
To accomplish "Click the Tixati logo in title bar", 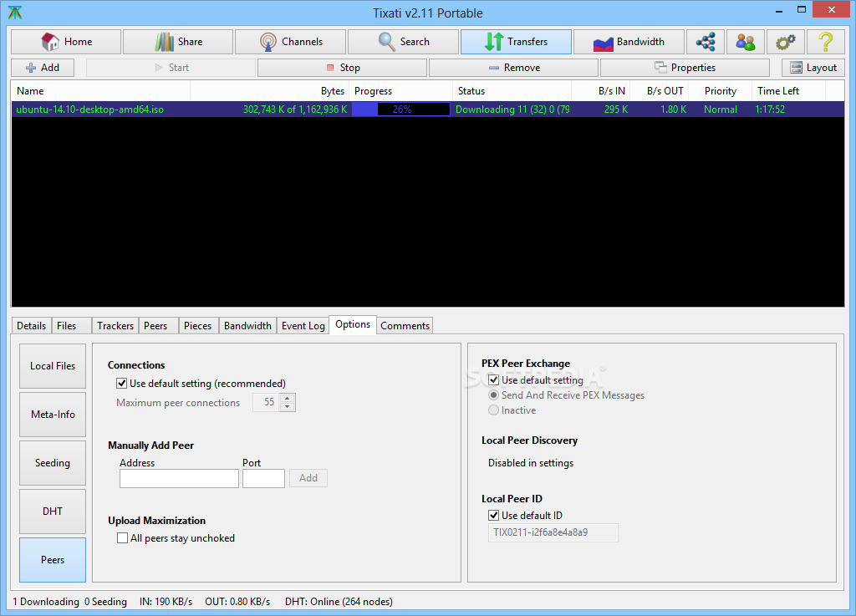I will [x=15, y=13].
